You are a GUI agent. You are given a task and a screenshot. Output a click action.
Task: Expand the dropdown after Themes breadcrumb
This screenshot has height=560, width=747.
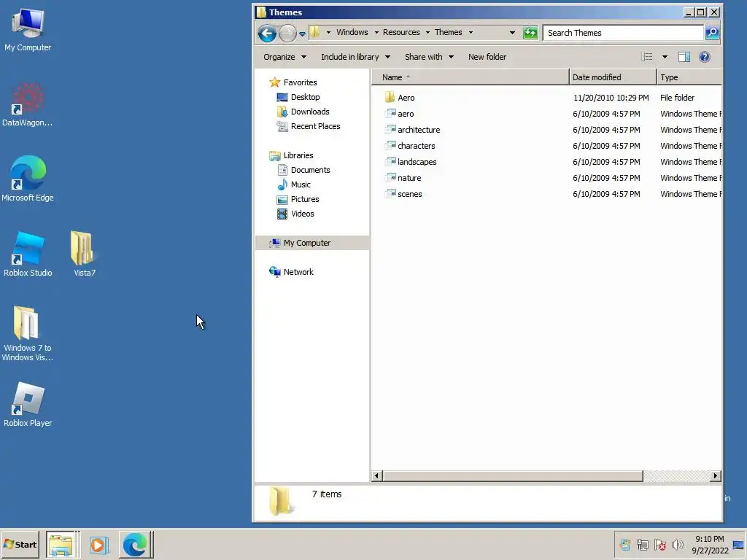pyautogui.click(x=471, y=32)
